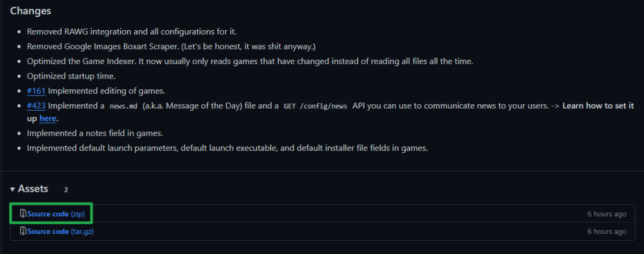This screenshot has width=644, height=254.
Task: Click the "Optimized startup time" bullet
Action: click(71, 76)
